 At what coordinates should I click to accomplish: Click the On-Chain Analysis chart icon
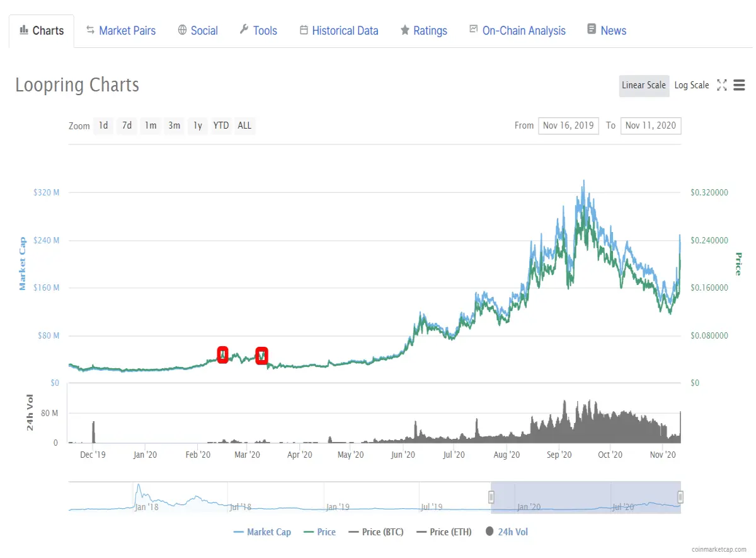(474, 29)
